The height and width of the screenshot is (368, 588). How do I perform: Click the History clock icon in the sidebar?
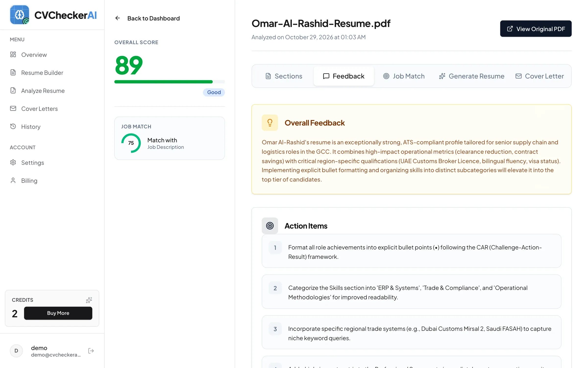(x=13, y=126)
